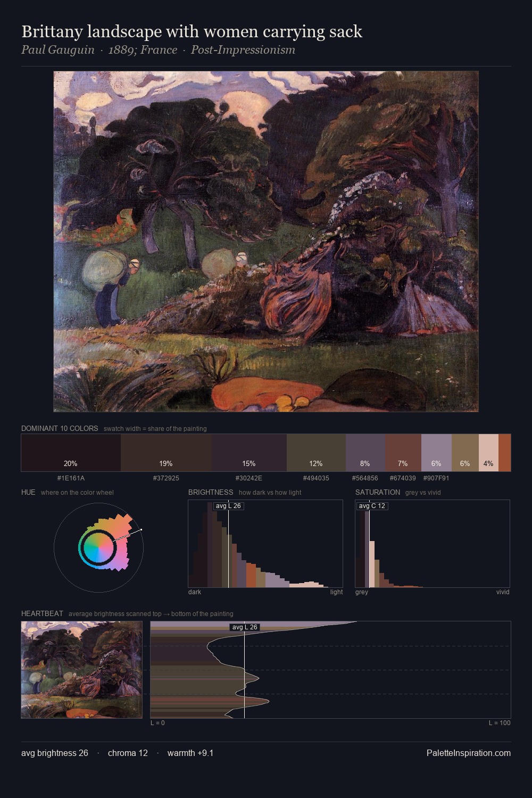
Task: Click the 'dark' axis label under brightness
Action: pos(195,592)
